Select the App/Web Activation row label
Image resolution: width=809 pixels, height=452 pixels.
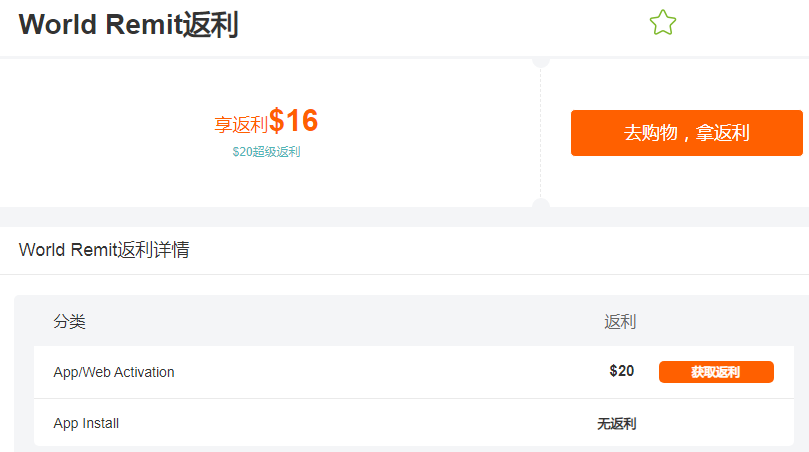click(114, 372)
